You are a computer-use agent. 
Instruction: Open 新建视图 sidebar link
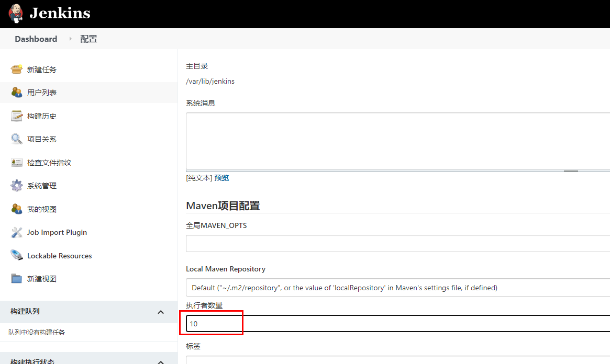point(41,279)
